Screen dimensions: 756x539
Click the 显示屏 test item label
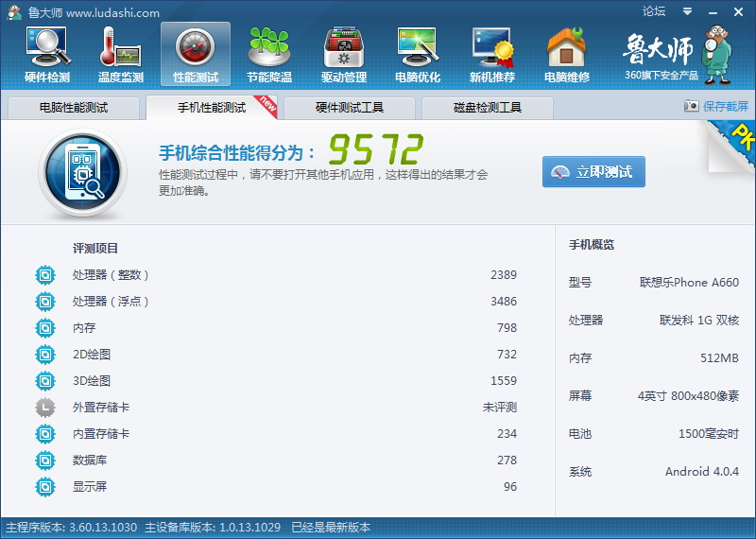[x=90, y=487]
